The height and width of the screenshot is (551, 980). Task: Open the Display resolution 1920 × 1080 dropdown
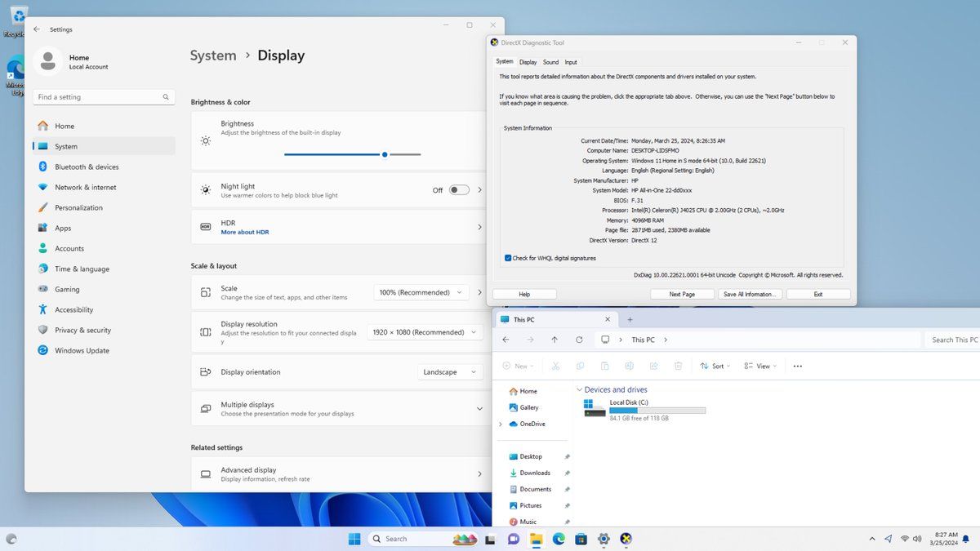click(425, 332)
